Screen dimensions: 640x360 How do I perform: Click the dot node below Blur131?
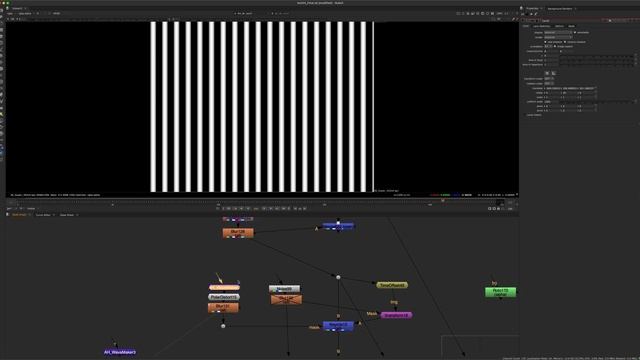223,326
